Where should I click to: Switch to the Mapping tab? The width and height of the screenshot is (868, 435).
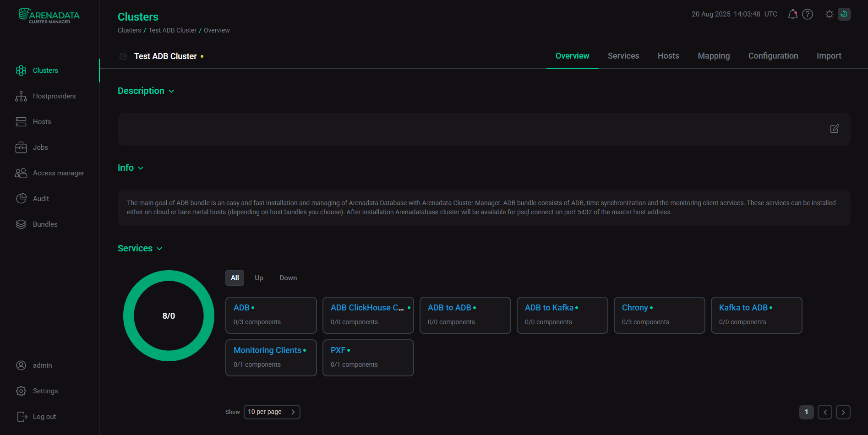coord(713,56)
